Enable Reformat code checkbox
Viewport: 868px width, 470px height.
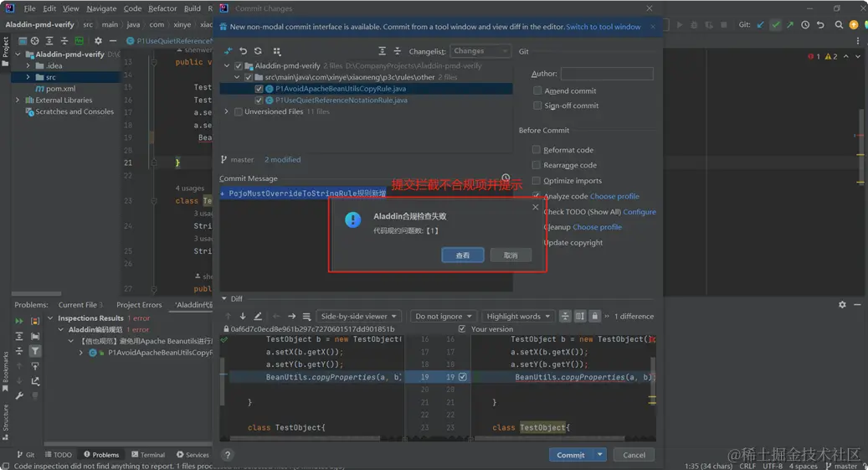click(x=536, y=150)
